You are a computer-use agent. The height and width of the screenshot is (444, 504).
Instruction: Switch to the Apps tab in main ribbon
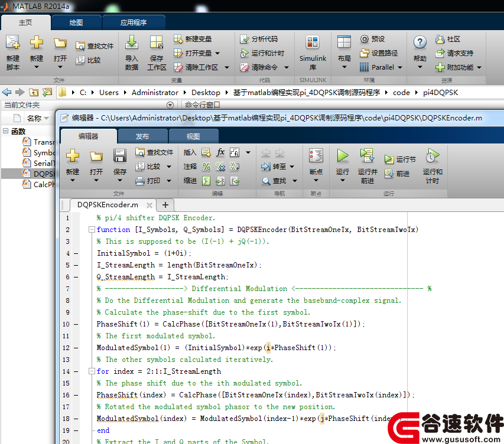click(133, 22)
